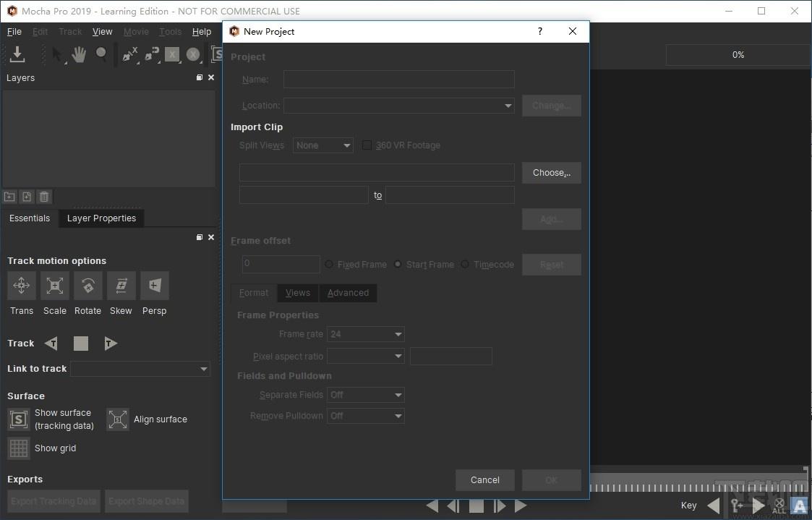This screenshot has height=520, width=812.
Task: Open the File menu
Action: tap(14, 32)
